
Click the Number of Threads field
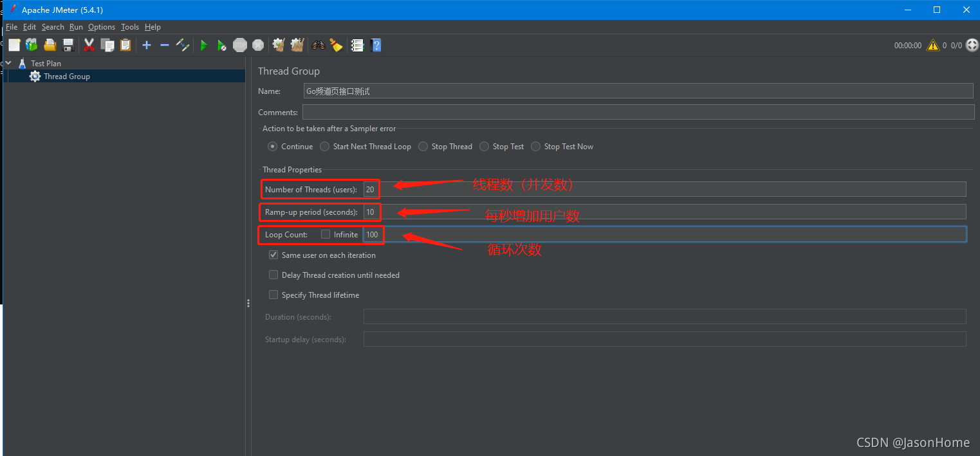click(x=665, y=189)
